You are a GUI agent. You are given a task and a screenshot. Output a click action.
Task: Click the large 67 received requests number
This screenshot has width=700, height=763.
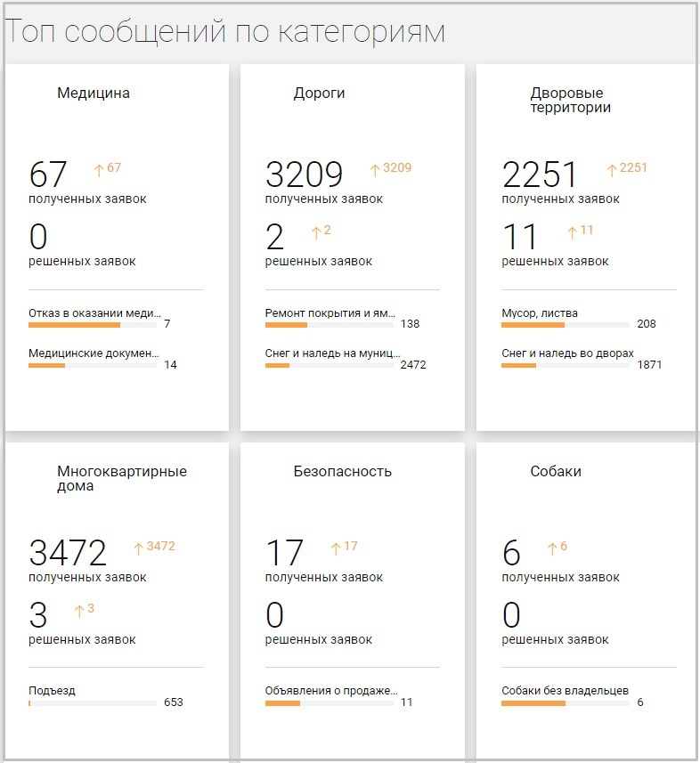(x=48, y=175)
